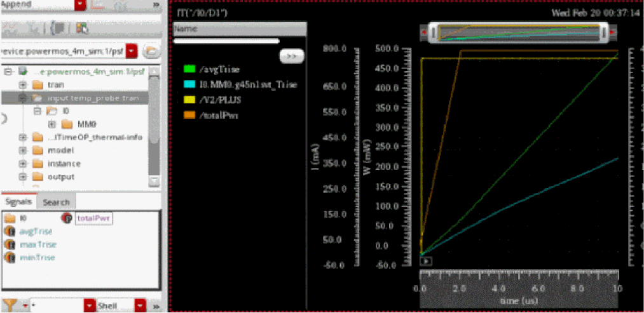Select the totalPwr signal name
The width and height of the screenshot is (644, 313).
coord(93,218)
